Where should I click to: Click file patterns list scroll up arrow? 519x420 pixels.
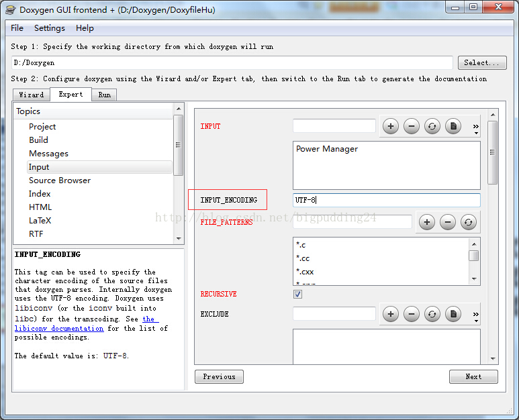click(x=474, y=244)
